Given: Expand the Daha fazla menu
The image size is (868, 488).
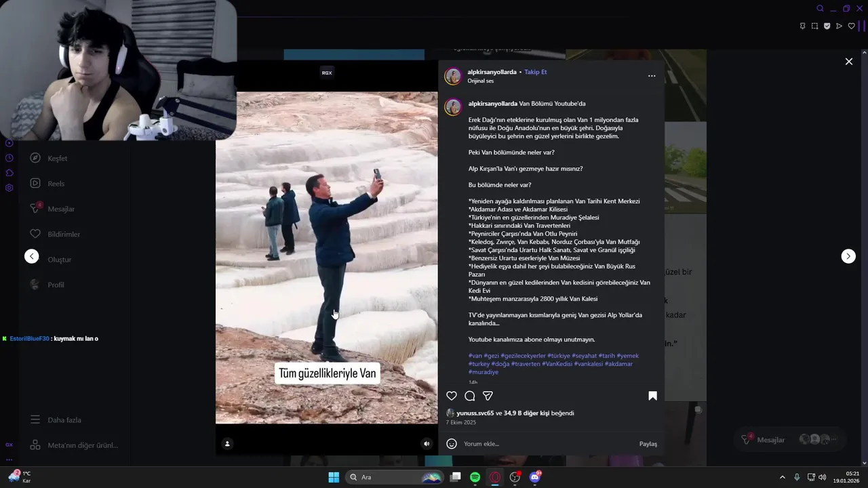Looking at the screenshot, I should (56, 420).
